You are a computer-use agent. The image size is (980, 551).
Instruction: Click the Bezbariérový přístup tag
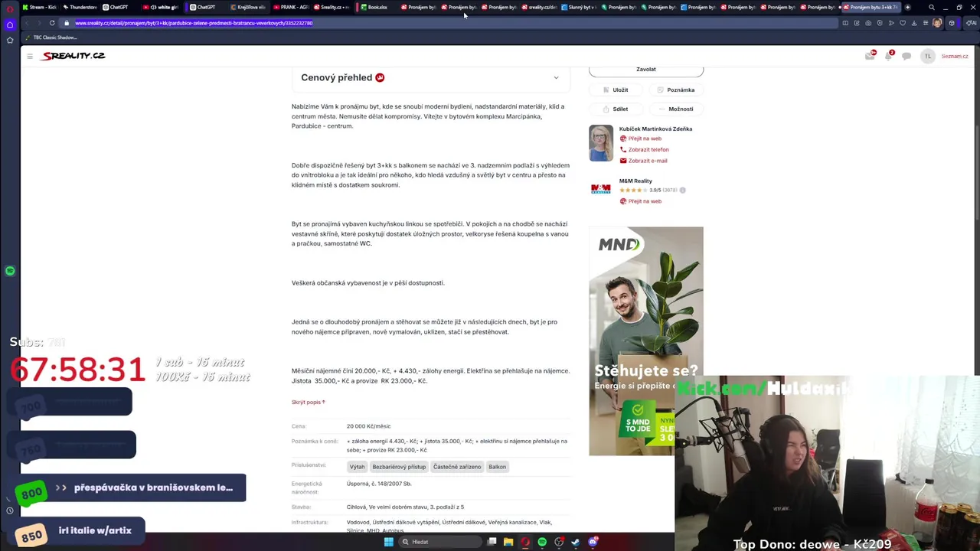tap(399, 467)
